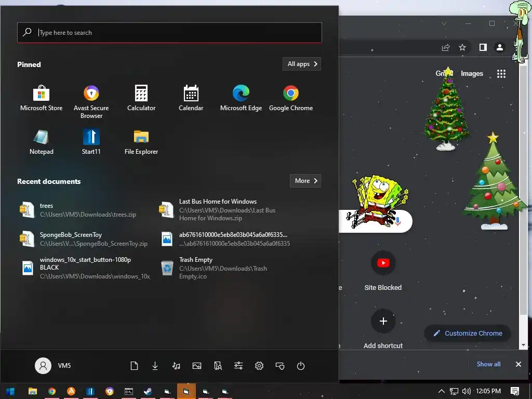Click the Start menu search field
The height and width of the screenshot is (399, 532).
(169, 33)
